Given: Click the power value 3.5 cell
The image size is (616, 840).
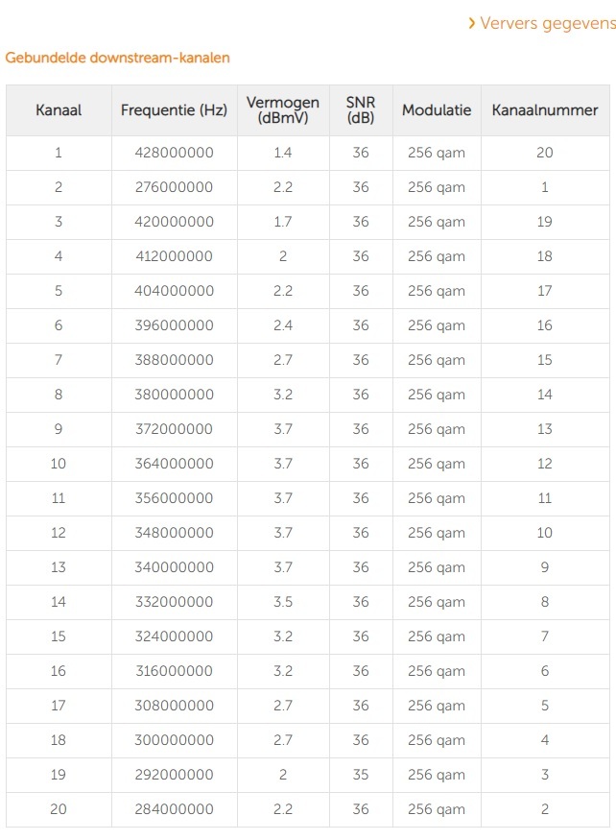Looking at the screenshot, I should pos(283,602).
